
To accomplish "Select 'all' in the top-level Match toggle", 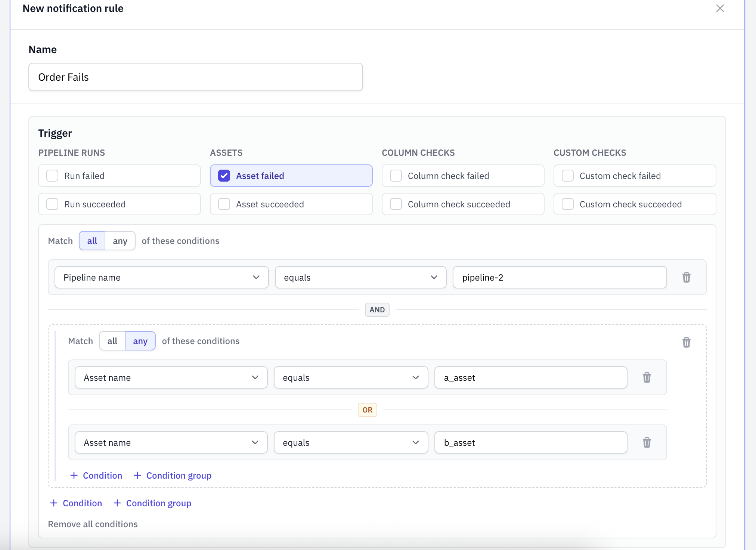I will pos(92,241).
